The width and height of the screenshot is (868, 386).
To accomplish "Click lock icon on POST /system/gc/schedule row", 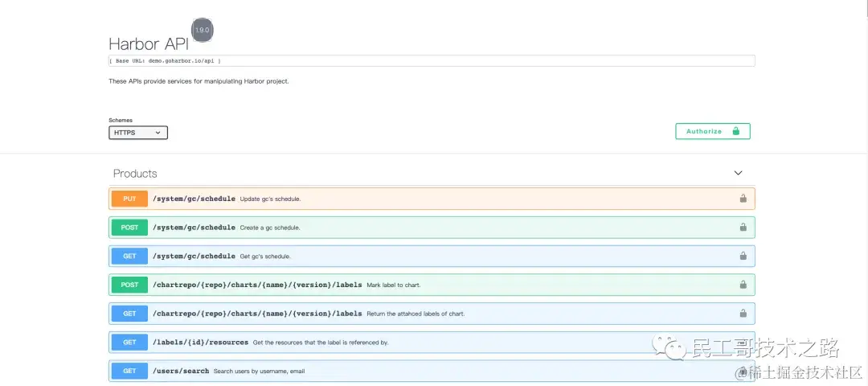I will 743,227.
